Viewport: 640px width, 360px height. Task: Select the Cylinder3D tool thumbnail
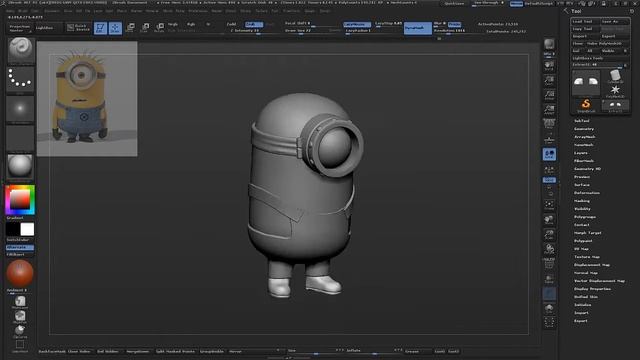pyautogui.click(x=615, y=76)
